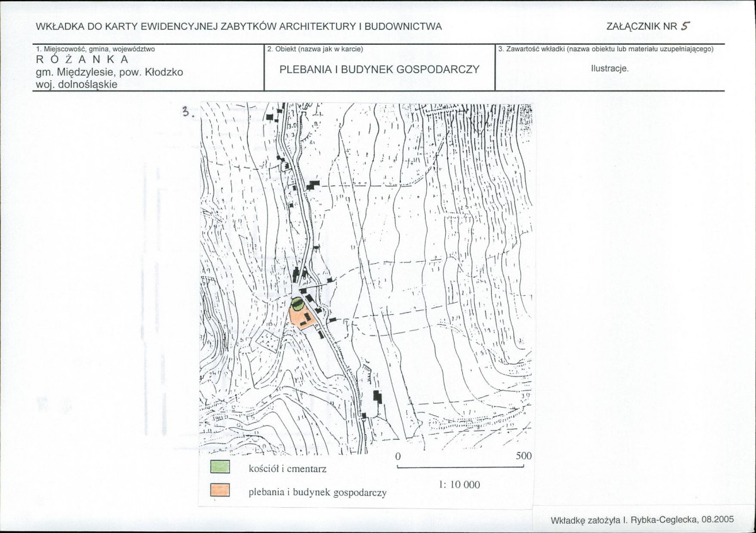Image resolution: width=756 pixels, height=533 pixels.
Task: Click the orange plebania legend swatch
Action: pos(220,491)
